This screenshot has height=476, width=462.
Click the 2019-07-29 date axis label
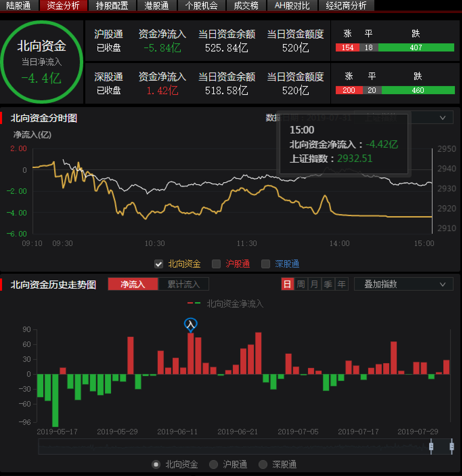click(x=418, y=432)
